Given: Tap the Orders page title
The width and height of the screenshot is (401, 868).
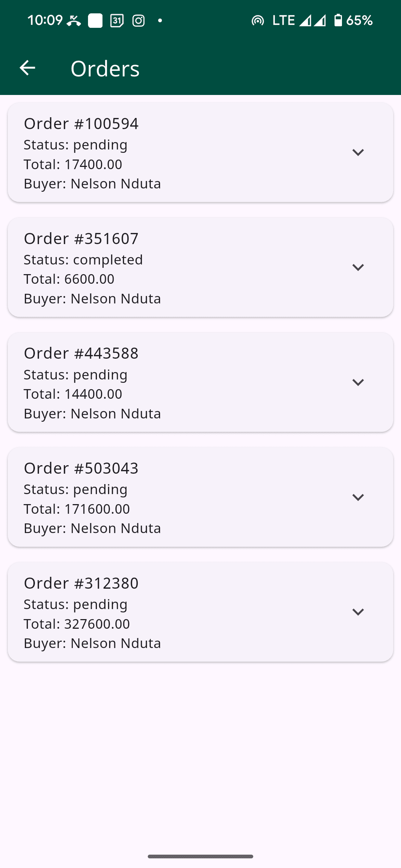Looking at the screenshot, I should [105, 69].
